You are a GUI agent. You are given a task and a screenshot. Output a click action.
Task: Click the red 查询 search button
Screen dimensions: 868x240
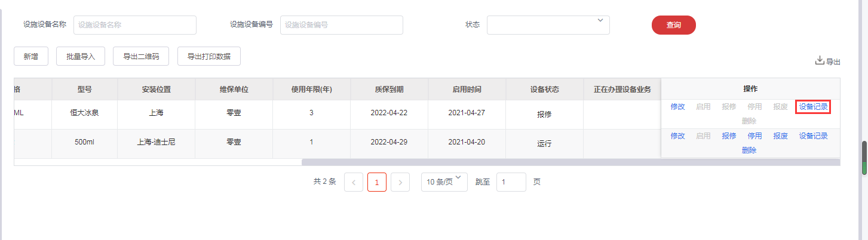pyautogui.click(x=673, y=25)
